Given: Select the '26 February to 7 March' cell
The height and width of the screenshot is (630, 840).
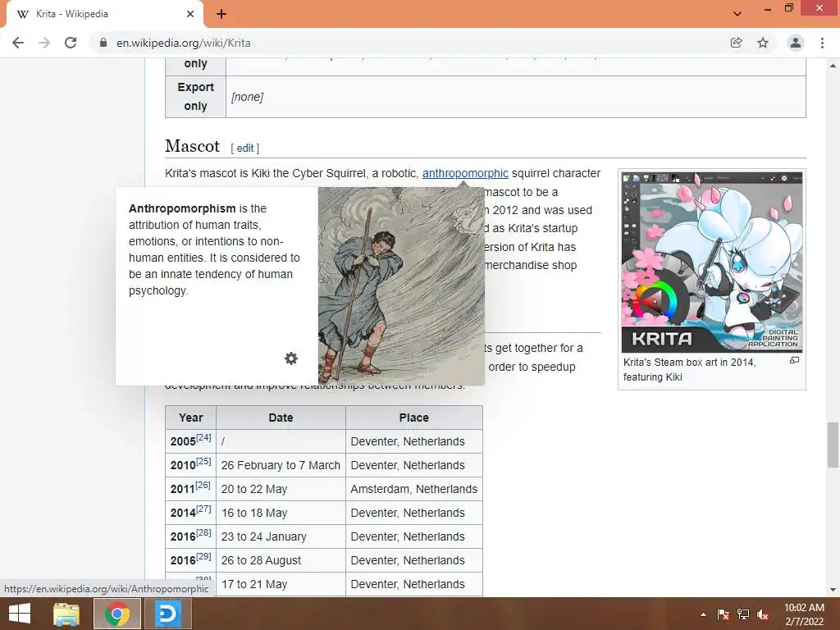Looking at the screenshot, I should pyautogui.click(x=281, y=465).
